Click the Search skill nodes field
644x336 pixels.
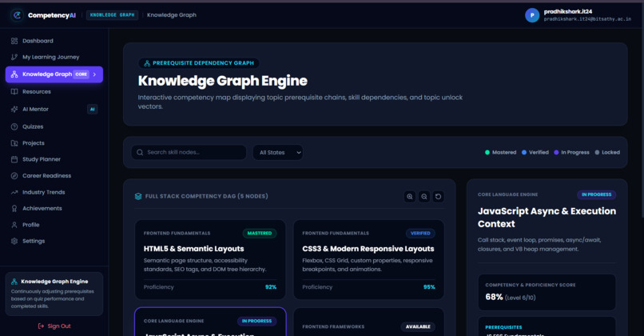coord(189,152)
